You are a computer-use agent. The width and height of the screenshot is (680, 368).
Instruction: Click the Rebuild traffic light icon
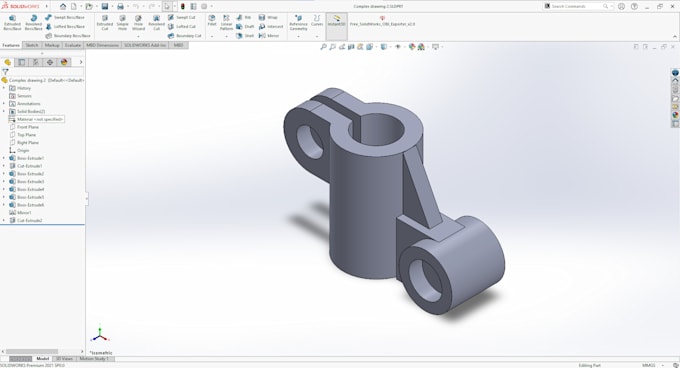(183, 6)
